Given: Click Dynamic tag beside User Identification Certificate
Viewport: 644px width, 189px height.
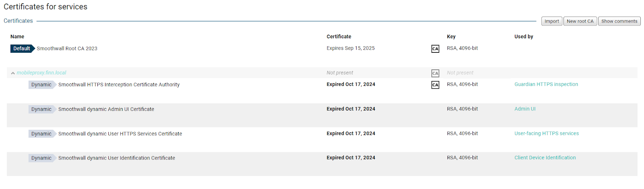Looking at the screenshot, I should click(41, 158).
